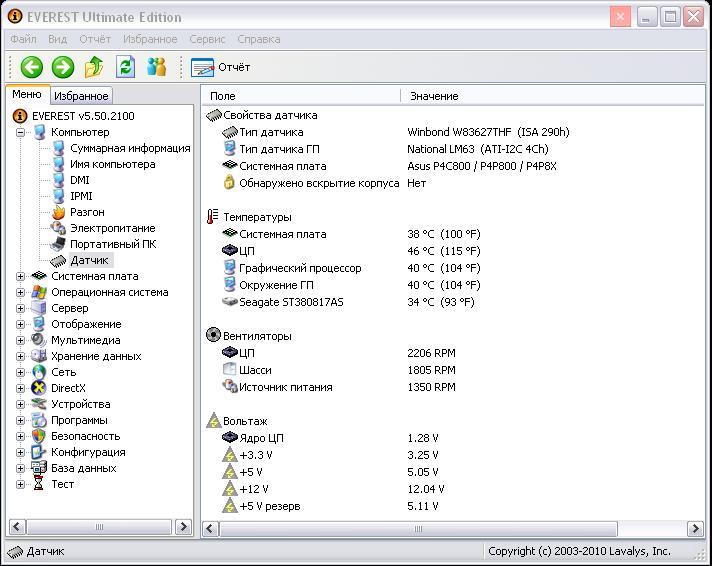712x566 pixels.
Task: Click the Тест hourglass icon
Action: pyautogui.click(x=39, y=484)
